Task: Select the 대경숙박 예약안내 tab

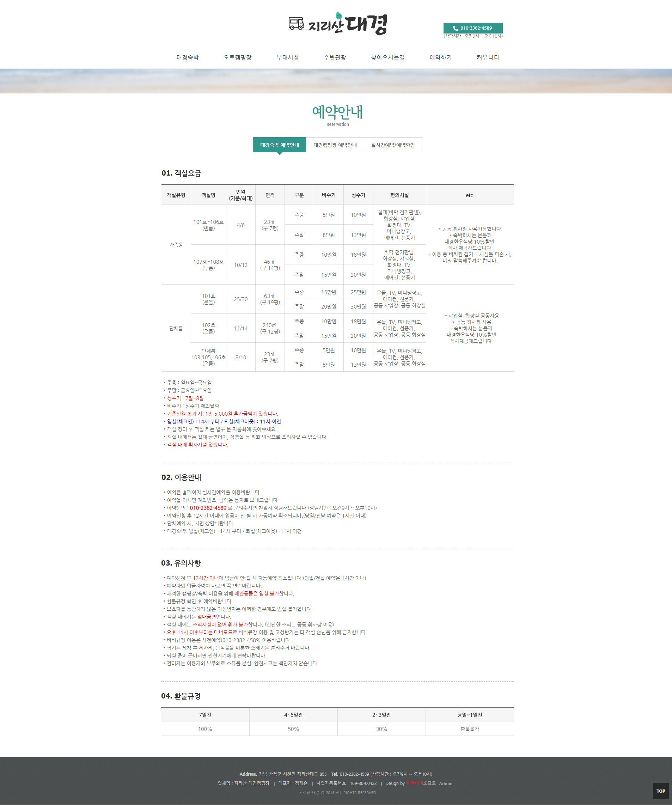Action: [x=280, y=145]
